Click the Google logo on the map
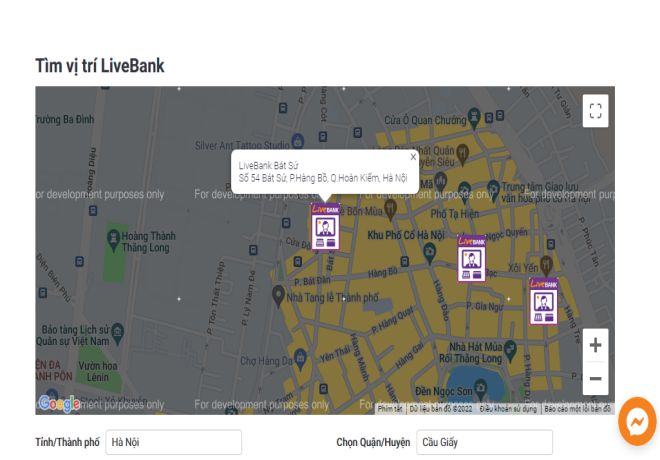This screenshot has width=660, height=460. [59, 404]
